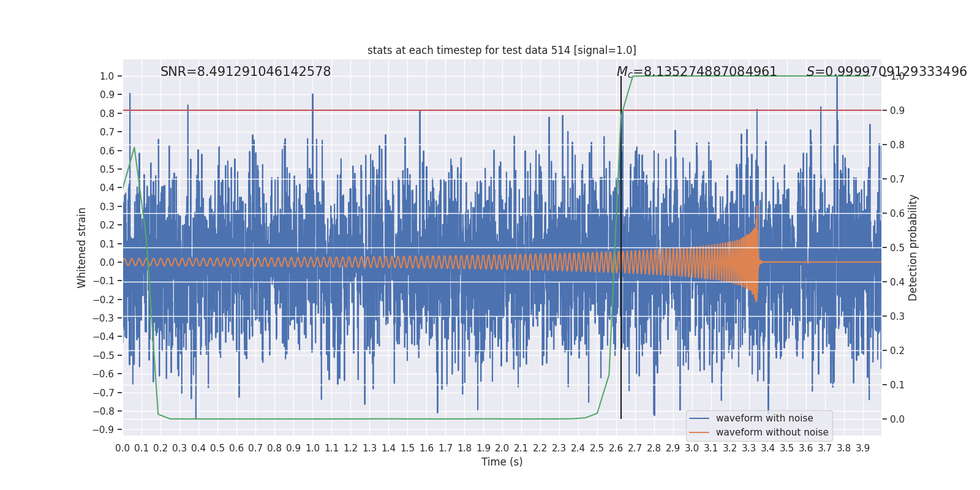This screenshot has width=980, height=490.
Task: Select the 3.0 tick label on Time axis
Action: click(x=692, y=448)
